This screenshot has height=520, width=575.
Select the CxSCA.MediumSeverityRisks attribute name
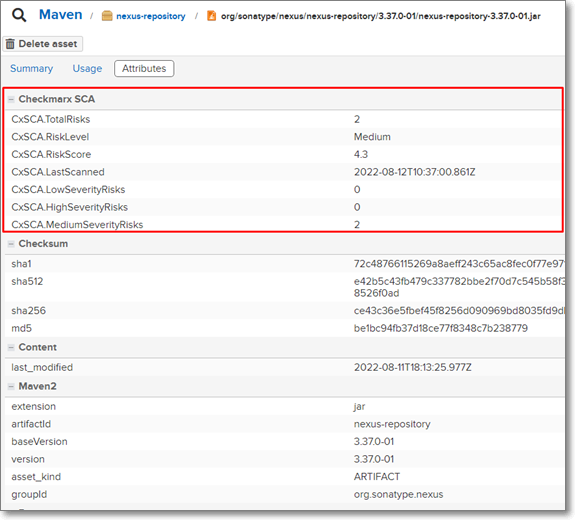[77, 224]
